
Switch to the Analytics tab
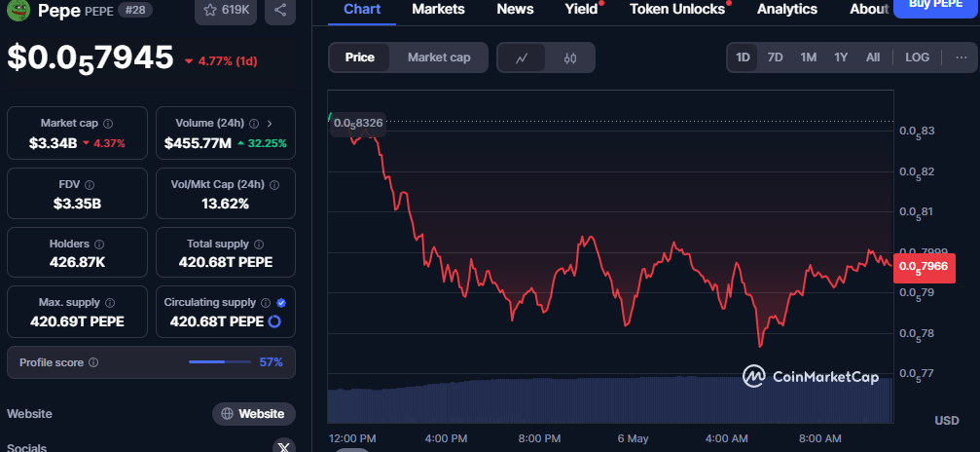787,9
